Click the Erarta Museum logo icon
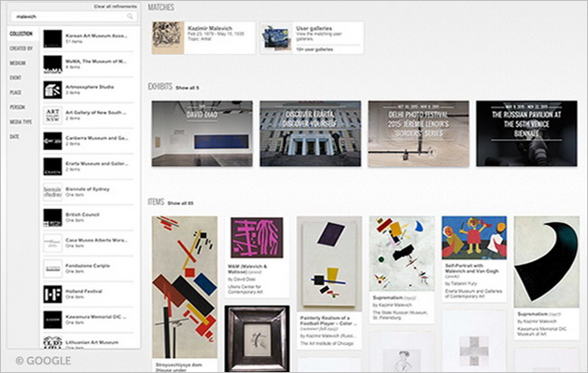This screenshot has width=588, height=373. pyautogui.click(x=52, y=167)
